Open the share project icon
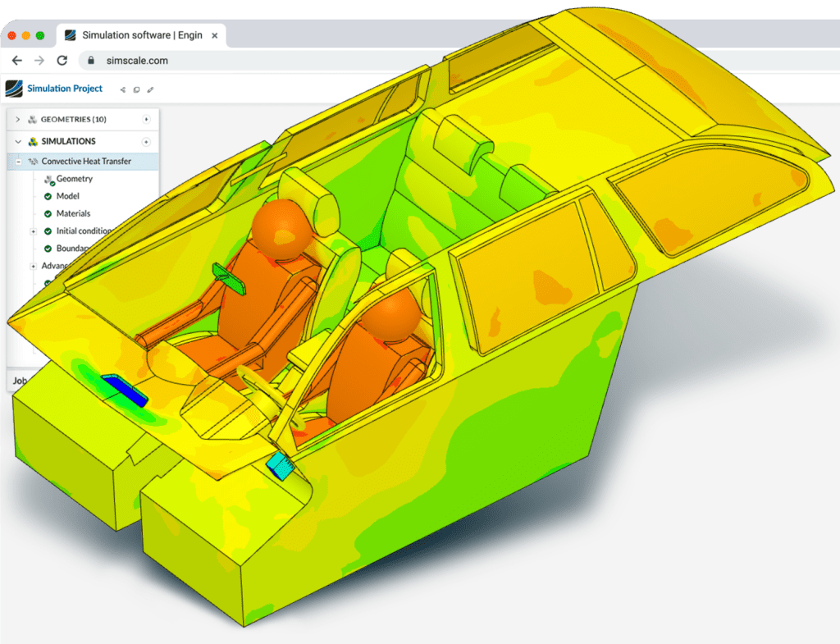The width and height of the screenshot is (840, 644). tap(122, 89)
